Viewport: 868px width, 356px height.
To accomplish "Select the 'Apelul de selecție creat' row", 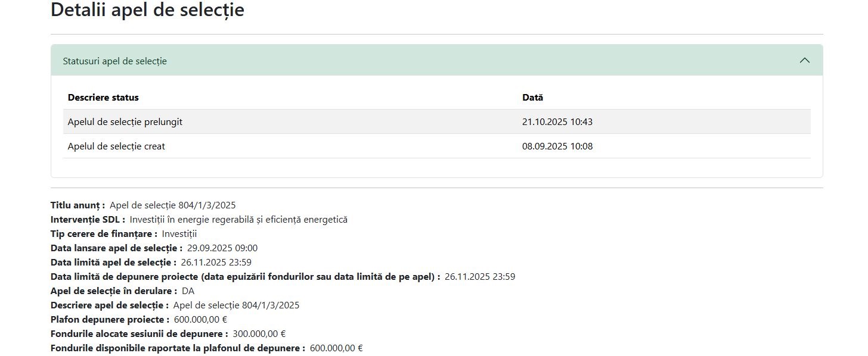I will [116, 146].
